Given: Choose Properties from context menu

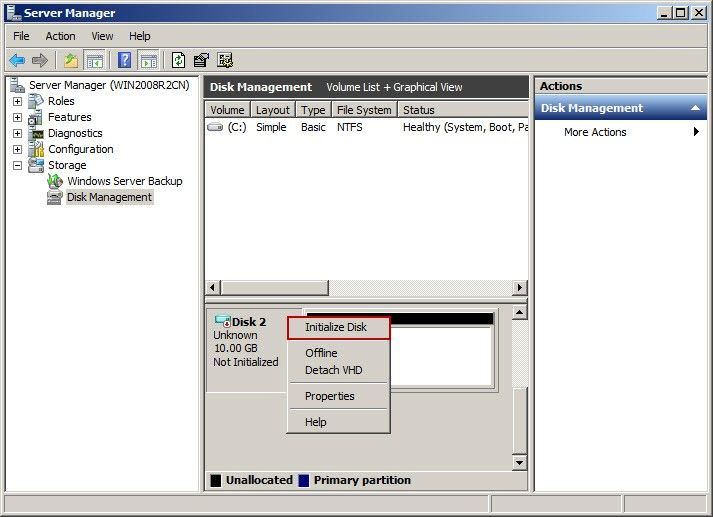Looking at the screenshot, I should (x=338, y=396).
